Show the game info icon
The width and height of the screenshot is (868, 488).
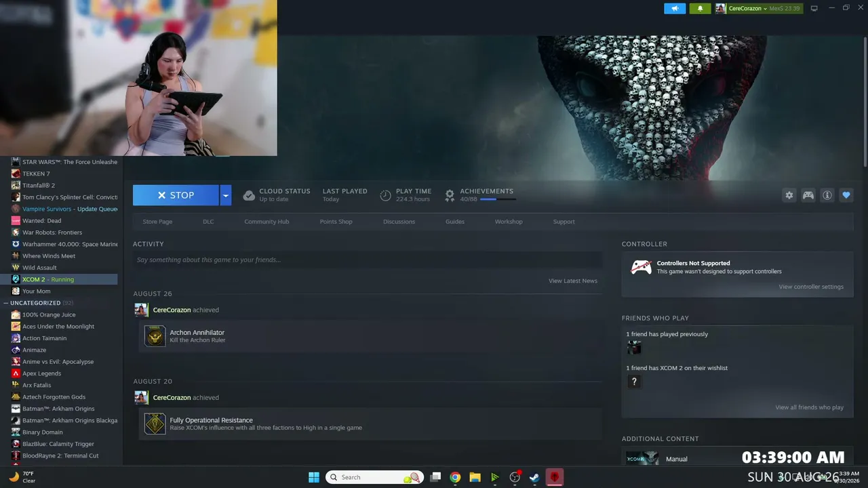827,195
